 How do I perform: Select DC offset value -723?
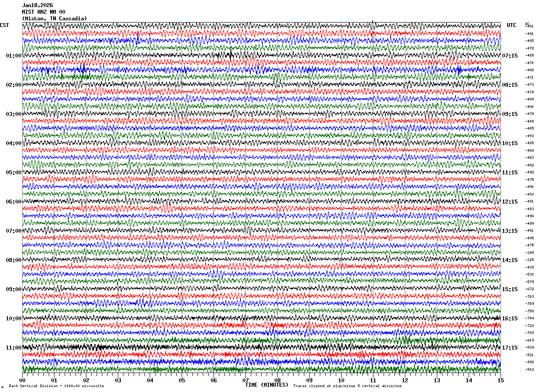(529, 326)
